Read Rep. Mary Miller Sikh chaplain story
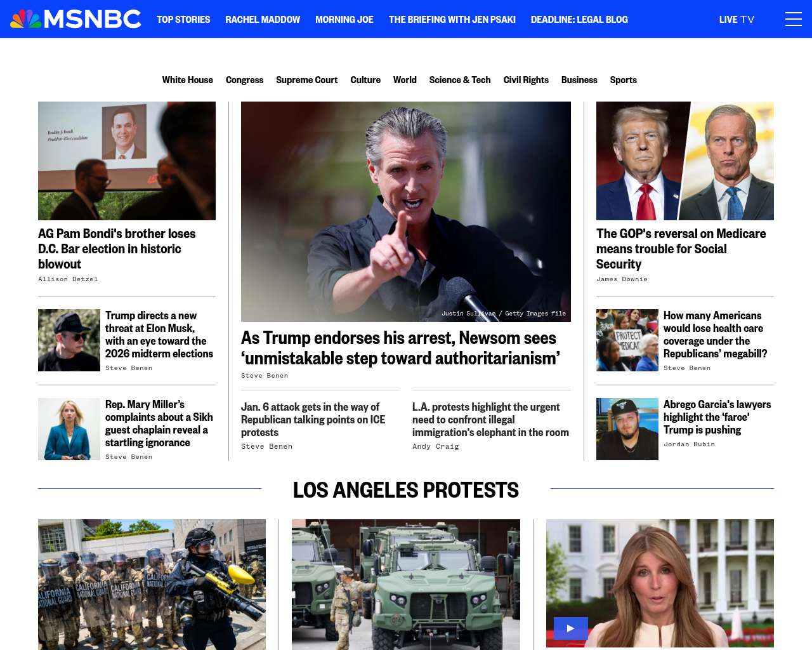This screenshot has height=650, width=812. (x=159, y=423)
